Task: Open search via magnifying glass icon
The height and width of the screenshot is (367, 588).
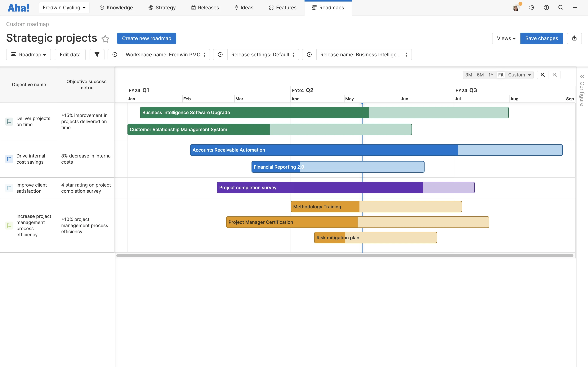Action: click(x=561, y=7)
